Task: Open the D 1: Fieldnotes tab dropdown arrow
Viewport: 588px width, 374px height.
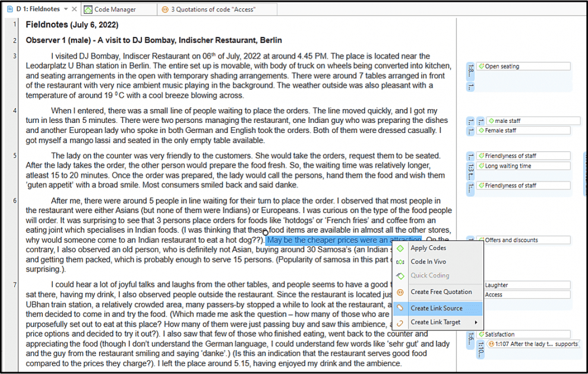Action: [67, 9]
